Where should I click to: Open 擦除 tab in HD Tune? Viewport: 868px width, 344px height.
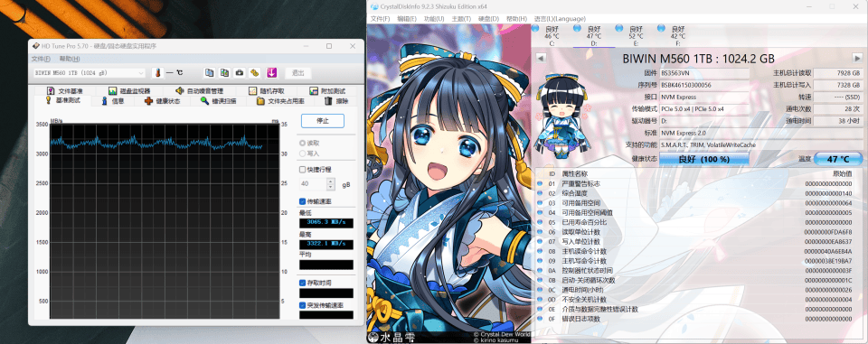[336, 101]
